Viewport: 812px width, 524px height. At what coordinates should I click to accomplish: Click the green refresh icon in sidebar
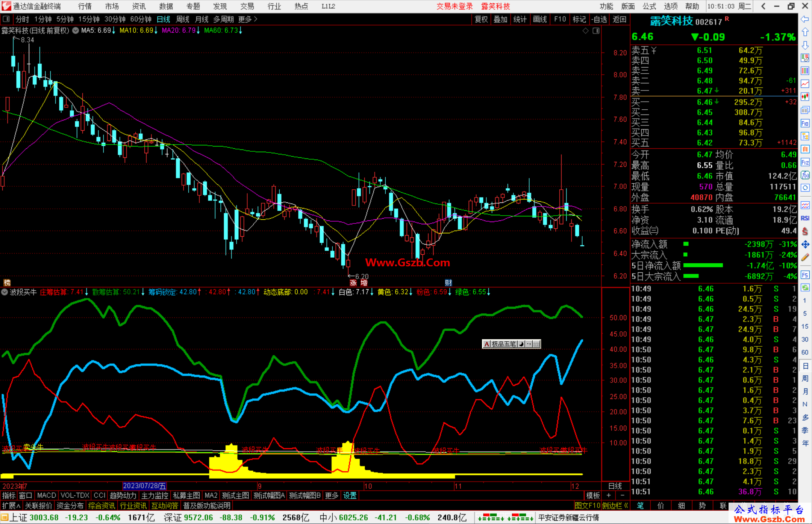805,288
